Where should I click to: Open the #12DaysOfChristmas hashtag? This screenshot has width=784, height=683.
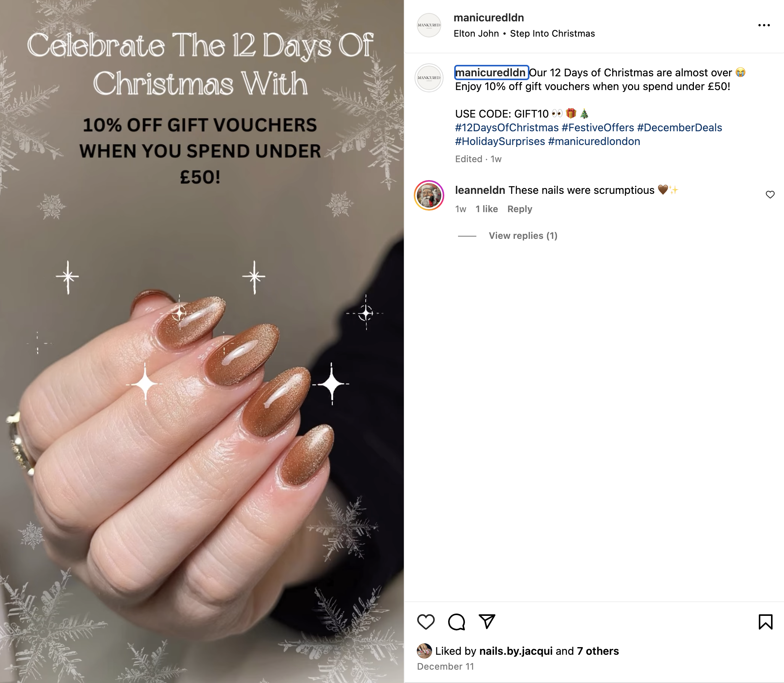[x=507, y=127]
